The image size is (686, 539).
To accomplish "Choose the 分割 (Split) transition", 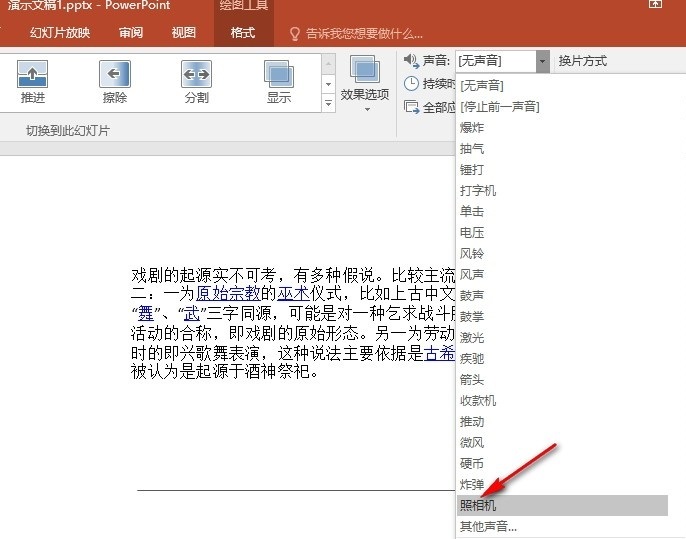I will pyautogui.click(x=196, y=82).
